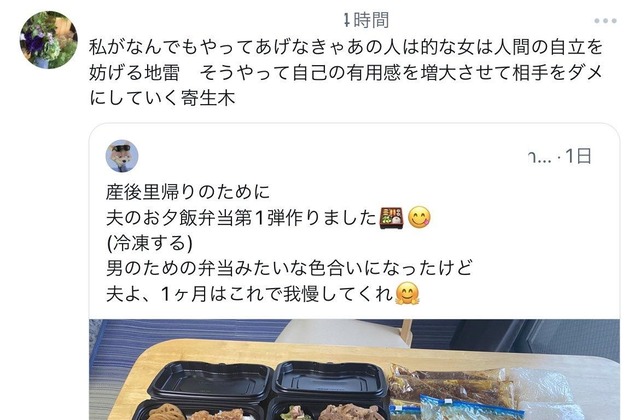The image size is (640, 420).
Task: Click the line 男のための弁当みたいな色合い
Action: pos(289,268)
